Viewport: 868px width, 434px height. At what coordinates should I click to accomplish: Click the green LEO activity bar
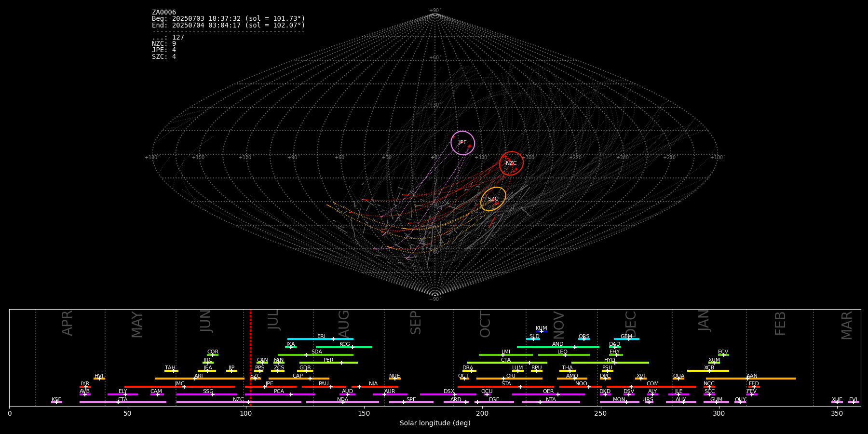pyautogui.click(x=564, y=355)
